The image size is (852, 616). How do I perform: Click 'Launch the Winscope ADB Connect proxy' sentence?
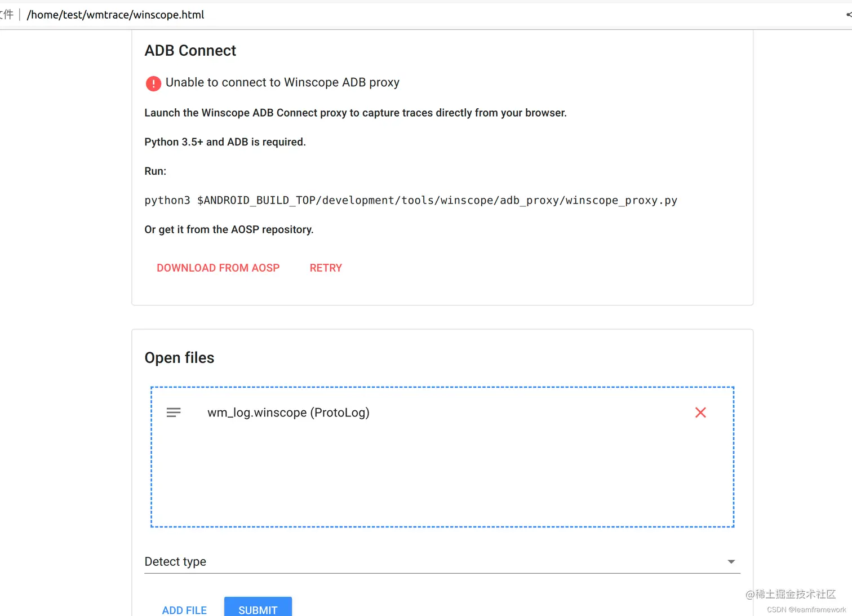coord(356,113)
